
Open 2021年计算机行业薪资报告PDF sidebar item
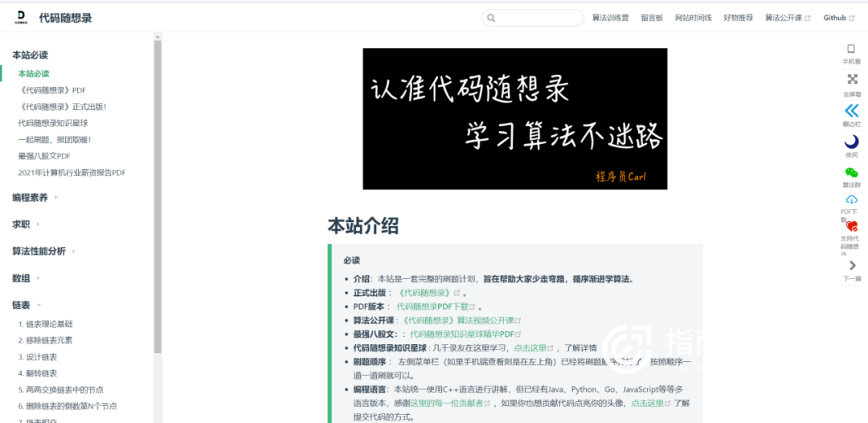(72, 173)
